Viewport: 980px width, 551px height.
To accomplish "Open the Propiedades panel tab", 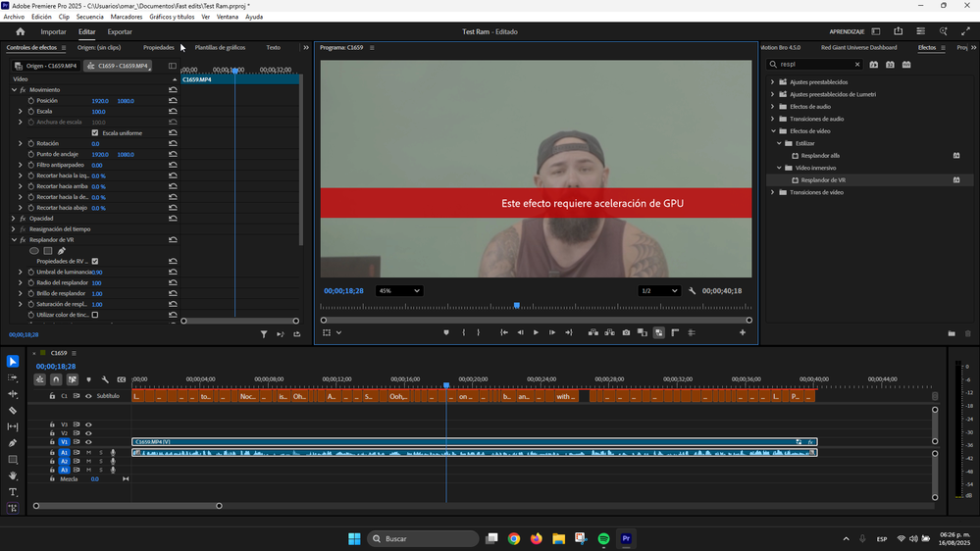I will pyautogui.click(x=159, y=47).
